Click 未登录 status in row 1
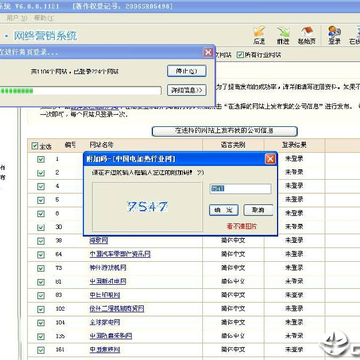Image resolution: width=360 pixels, height=360 pixels. [x=294, y=159]
